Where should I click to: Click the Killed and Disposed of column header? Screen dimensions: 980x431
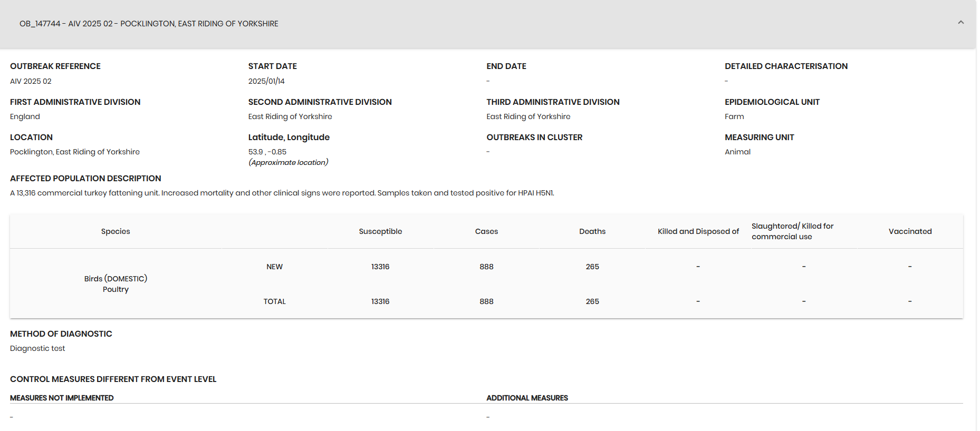[x=698, y=231]
